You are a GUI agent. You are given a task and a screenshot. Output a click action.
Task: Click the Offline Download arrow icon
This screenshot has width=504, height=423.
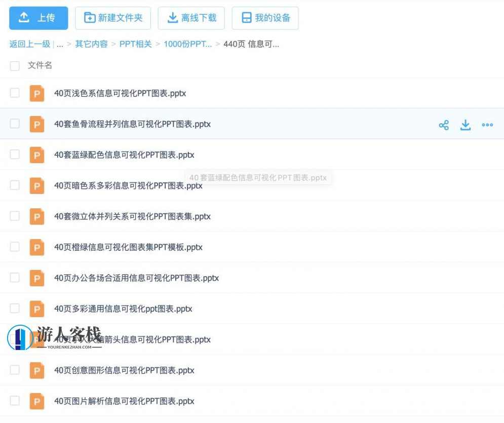171,17
